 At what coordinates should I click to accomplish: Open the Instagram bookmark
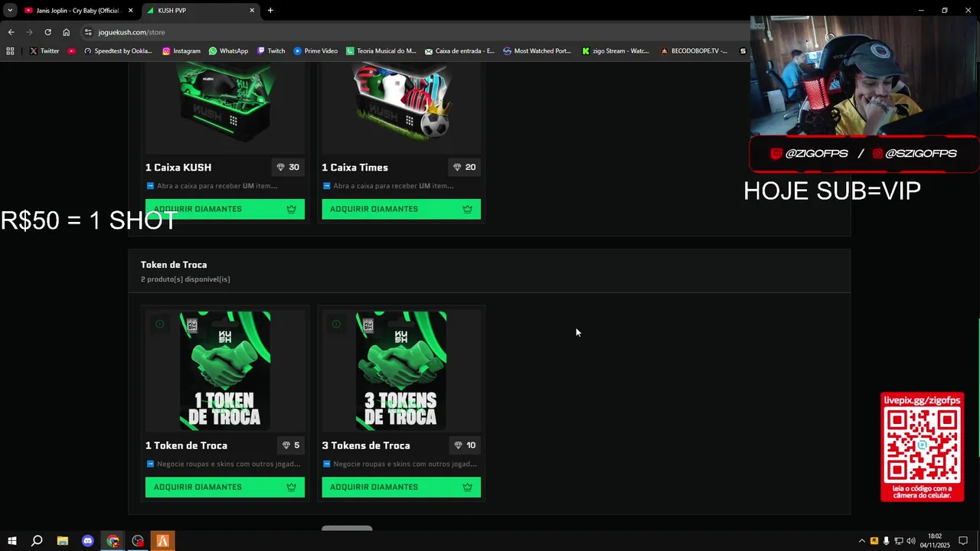coord(181,51)
